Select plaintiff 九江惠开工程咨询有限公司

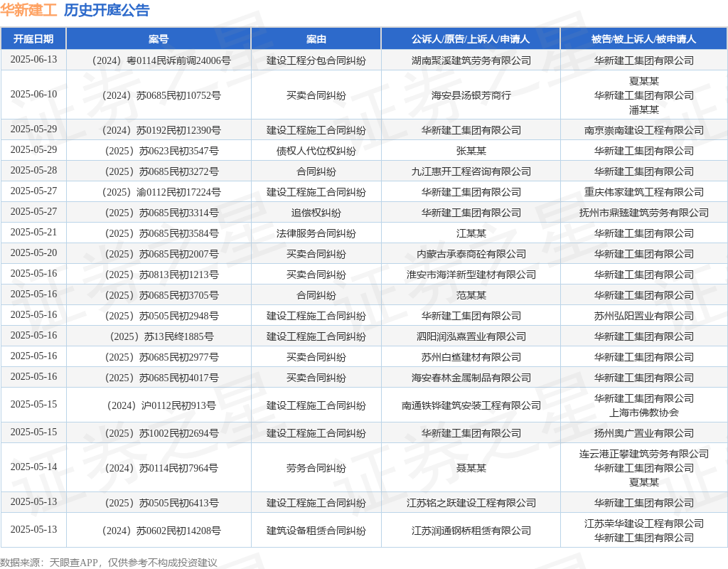point(471,171)
